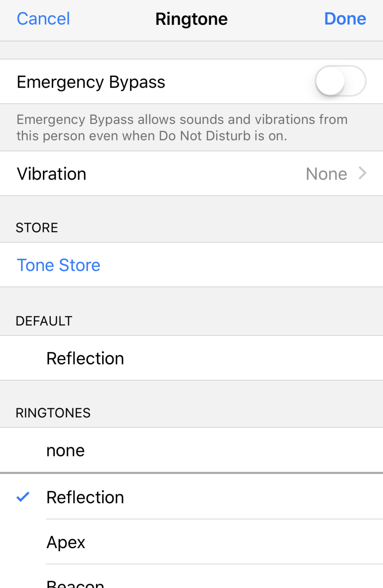Viewport: 383px width, 588px height.
Task: Tap the DEFAULT section header
Action: pyautogui.click(x=44, y=320)
